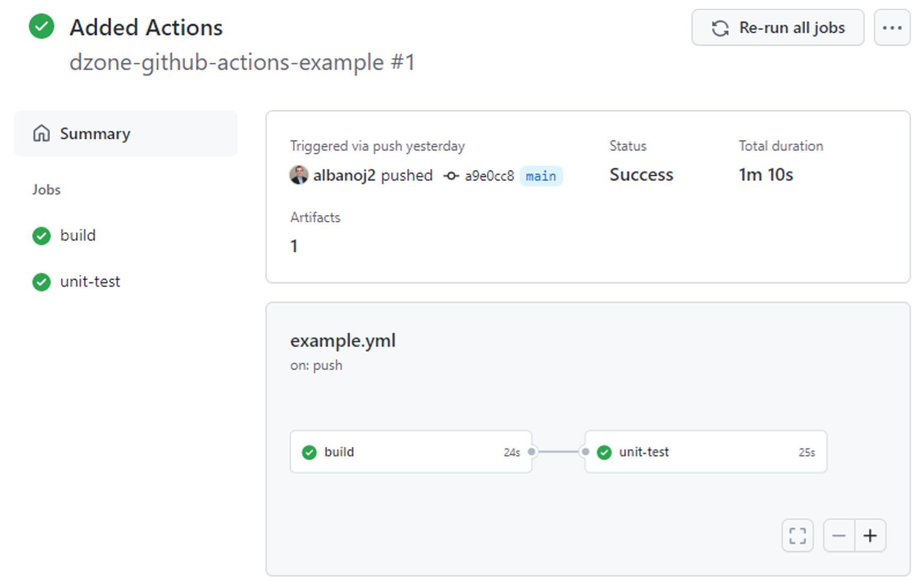The height and width of the screenshot is (581, 924).
Task: Open the three-dot more options menu
Action: coord(892,28)
